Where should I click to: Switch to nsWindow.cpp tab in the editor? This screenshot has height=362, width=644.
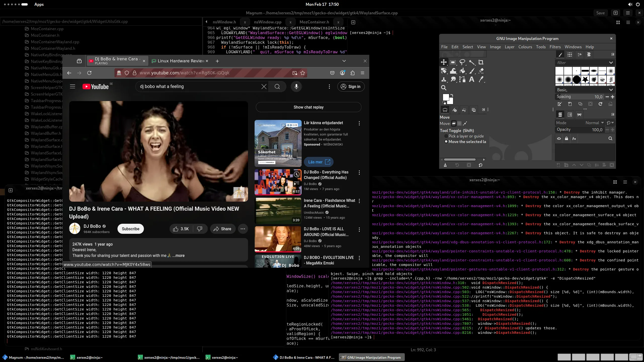[268, 22]
